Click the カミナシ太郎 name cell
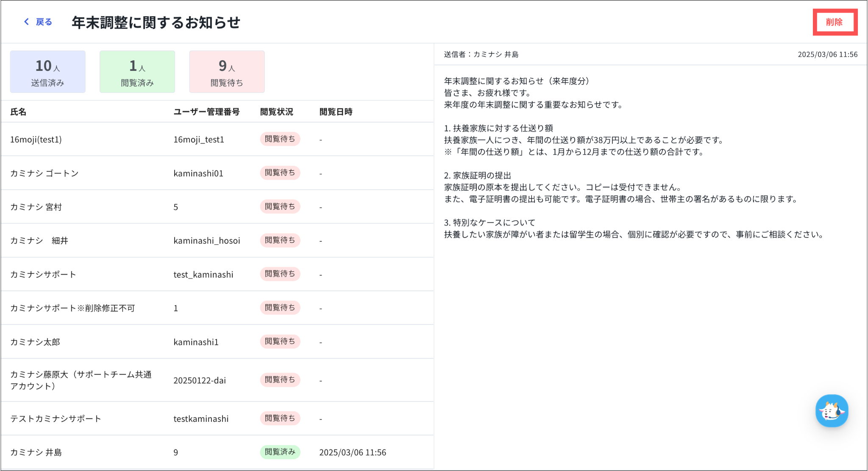 [35, 342]
